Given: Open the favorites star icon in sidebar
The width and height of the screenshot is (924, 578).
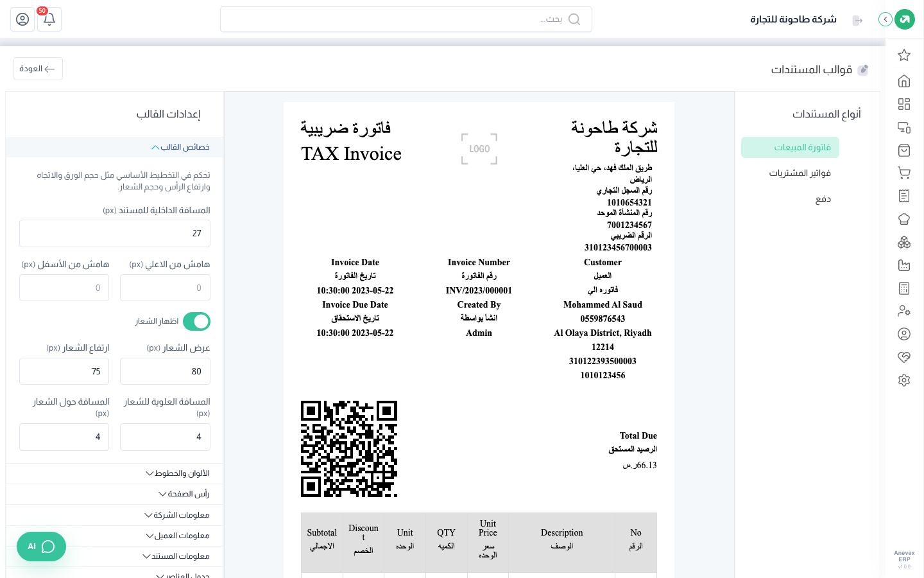Looking at the screenshot, I should [904, 55].
